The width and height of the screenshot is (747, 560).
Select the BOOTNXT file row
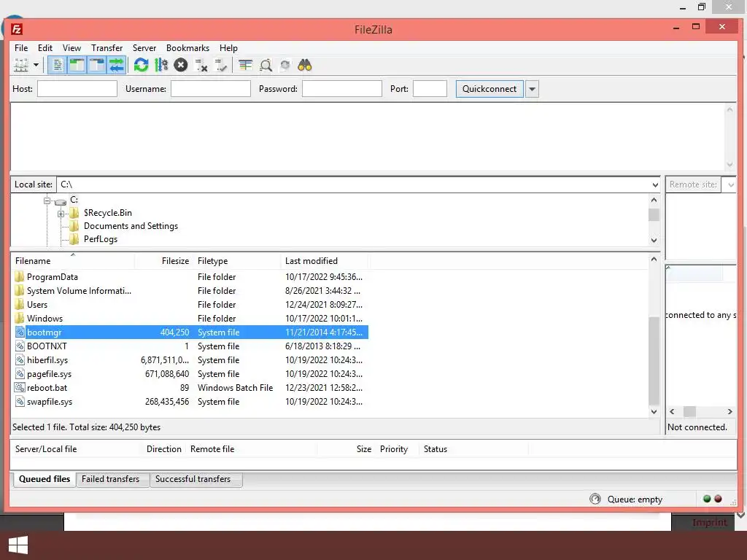click(190, 346)
